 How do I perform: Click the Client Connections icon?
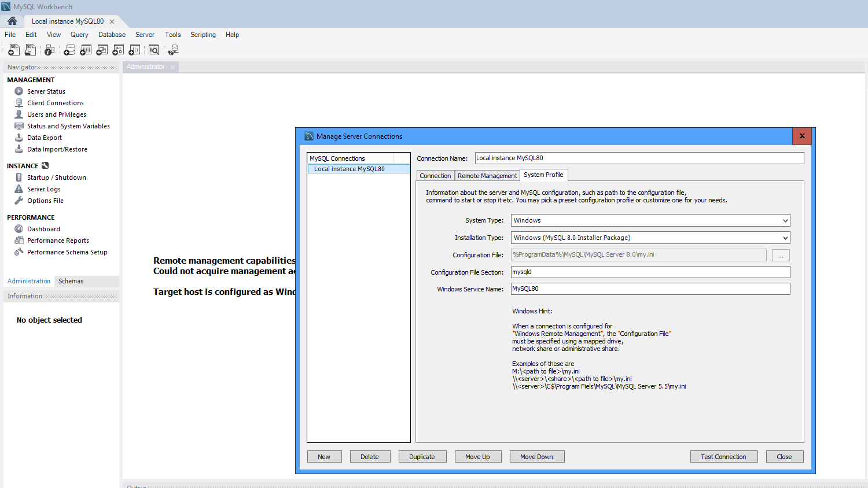[19, 103]
